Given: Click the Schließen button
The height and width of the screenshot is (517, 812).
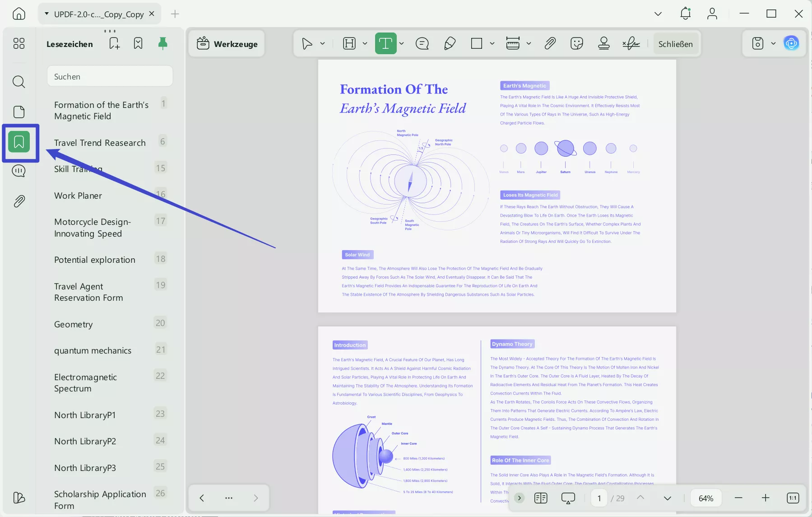Looking at the screenshot, I should coord(675,44).
